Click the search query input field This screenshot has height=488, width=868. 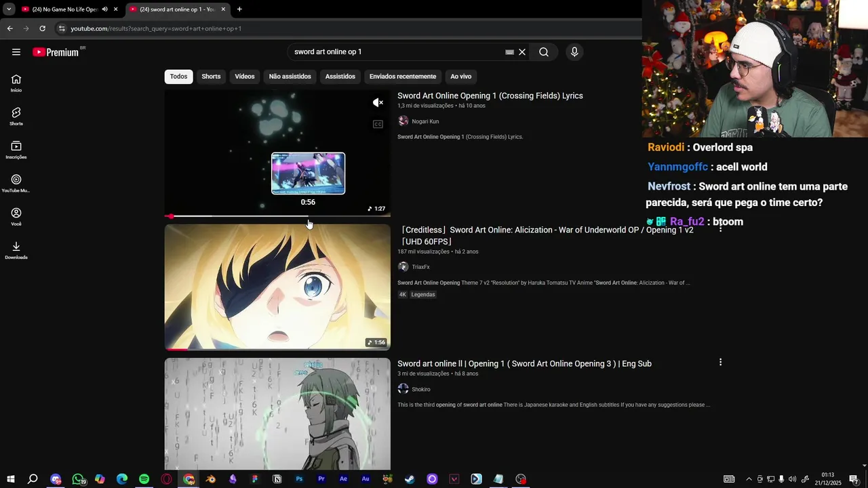pos(398,52)
